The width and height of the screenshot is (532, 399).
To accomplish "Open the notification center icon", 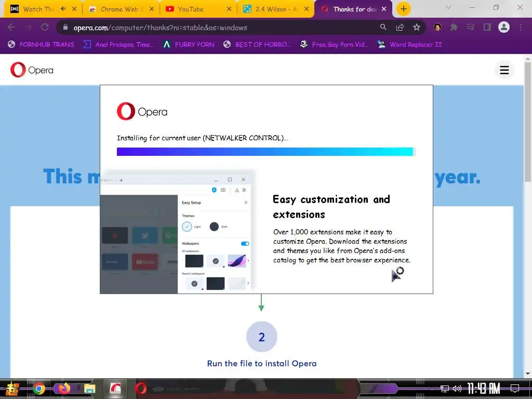I will (x=515, y=389).
